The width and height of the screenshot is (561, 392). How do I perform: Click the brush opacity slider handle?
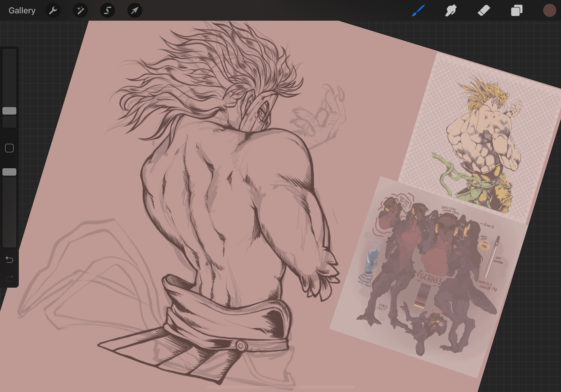[x=10, y=172]
